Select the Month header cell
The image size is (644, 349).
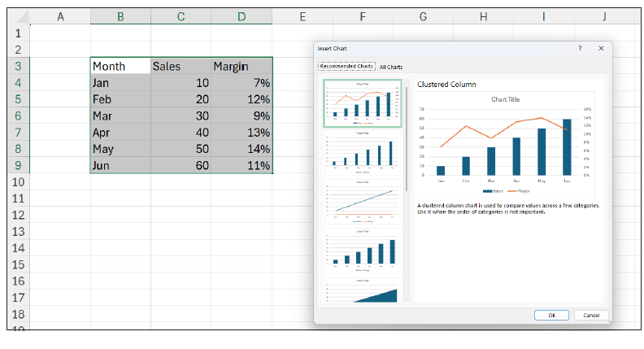120,66
